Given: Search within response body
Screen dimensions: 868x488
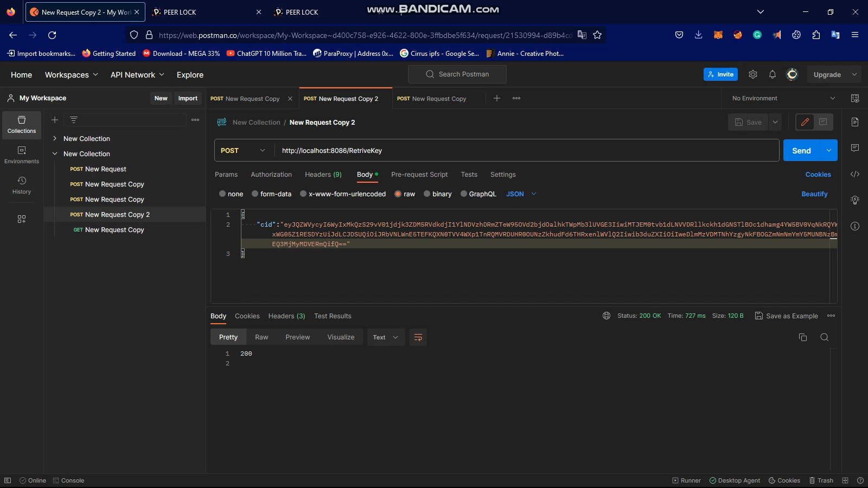Looking at the screenshot, I should click(825, 337).
